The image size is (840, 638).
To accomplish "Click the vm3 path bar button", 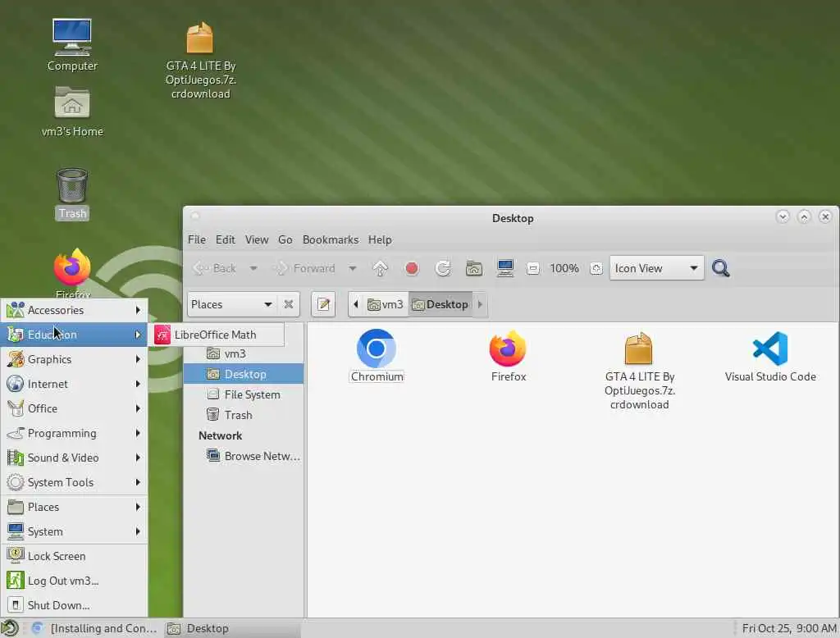I will pos(386,304).
